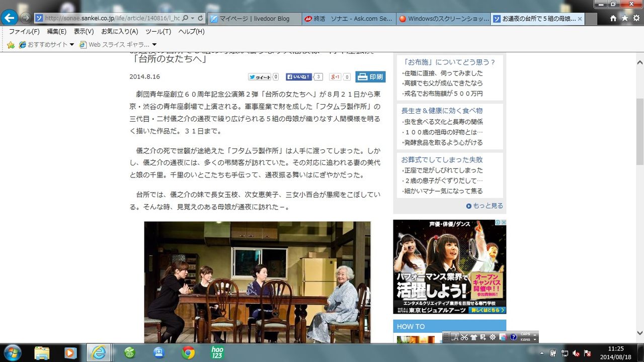Open 発酵食品を取るよう心がける link

(x=443, y=142)
